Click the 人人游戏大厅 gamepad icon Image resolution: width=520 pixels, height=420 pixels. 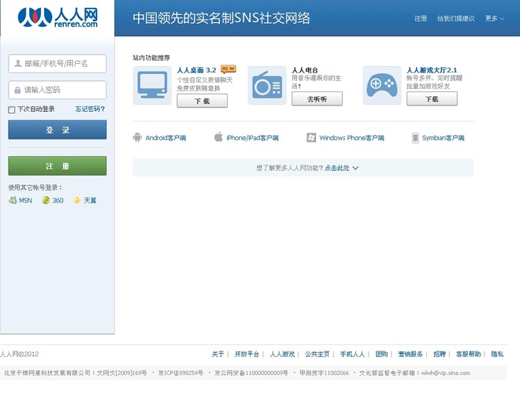382,85
